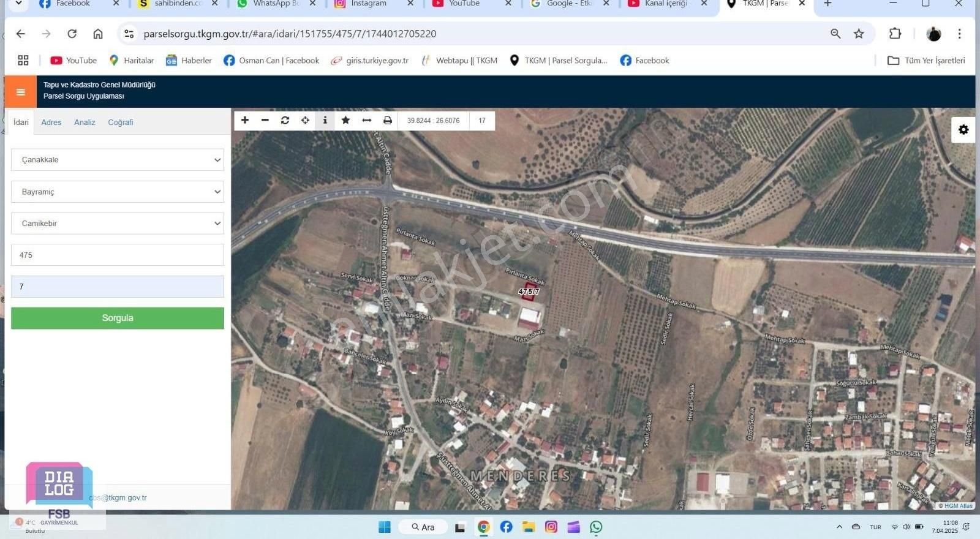Viewport: 980px width, 539px height.
Task: Click the parsel number field containing 7
Action: [118, 287]
